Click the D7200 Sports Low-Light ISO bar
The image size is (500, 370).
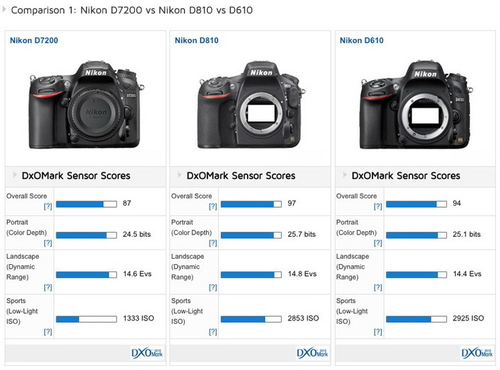click(x=86, y=319)
